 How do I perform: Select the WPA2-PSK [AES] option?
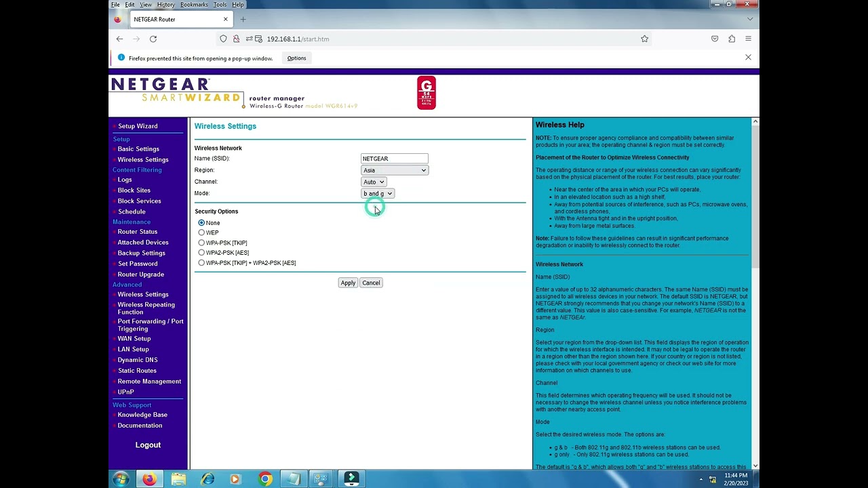(x=201, y=253)
